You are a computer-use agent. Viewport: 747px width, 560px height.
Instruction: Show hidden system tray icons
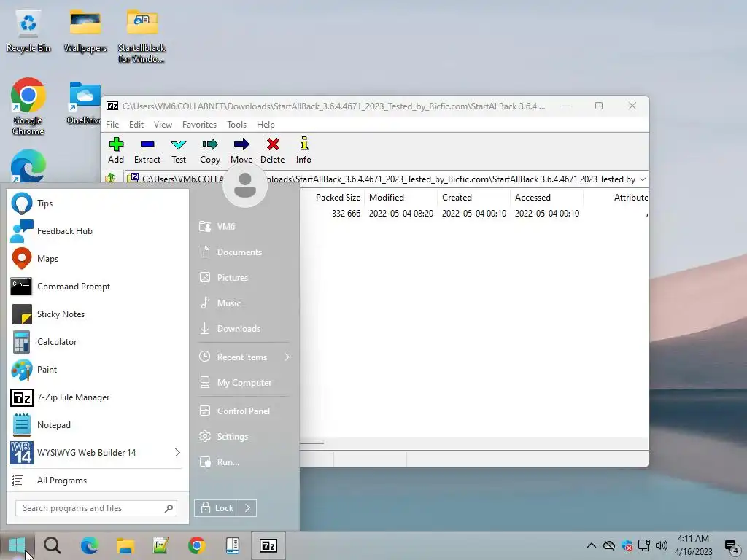coord(591,545)
